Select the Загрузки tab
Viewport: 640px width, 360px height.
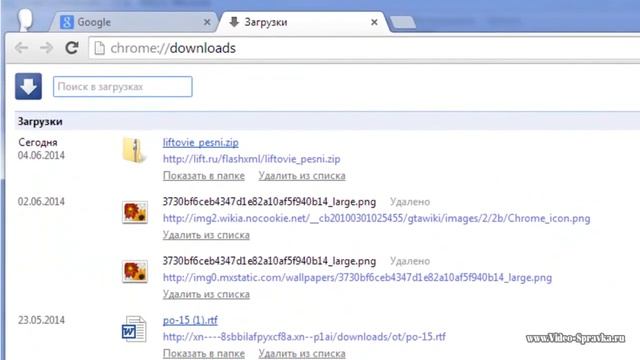pyautogui.click(x=302, y=22)
